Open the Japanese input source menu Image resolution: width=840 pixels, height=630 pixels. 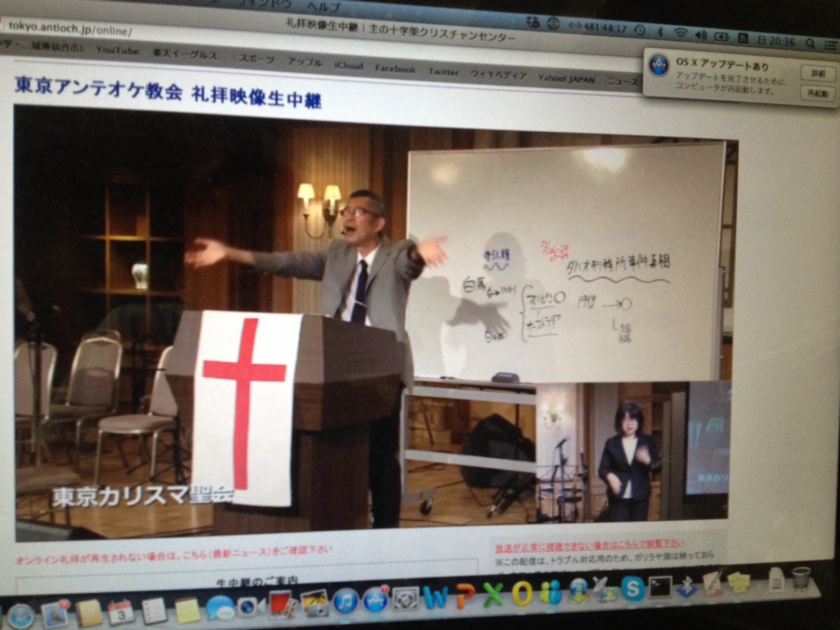pos(743,38)
